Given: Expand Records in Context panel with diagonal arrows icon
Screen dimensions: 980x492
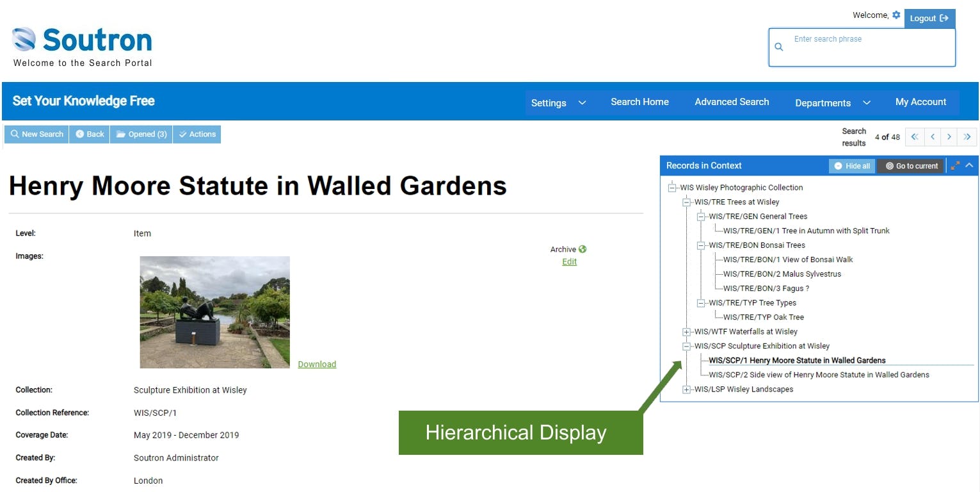Looking at the screenshot, I should coord(956,165).
